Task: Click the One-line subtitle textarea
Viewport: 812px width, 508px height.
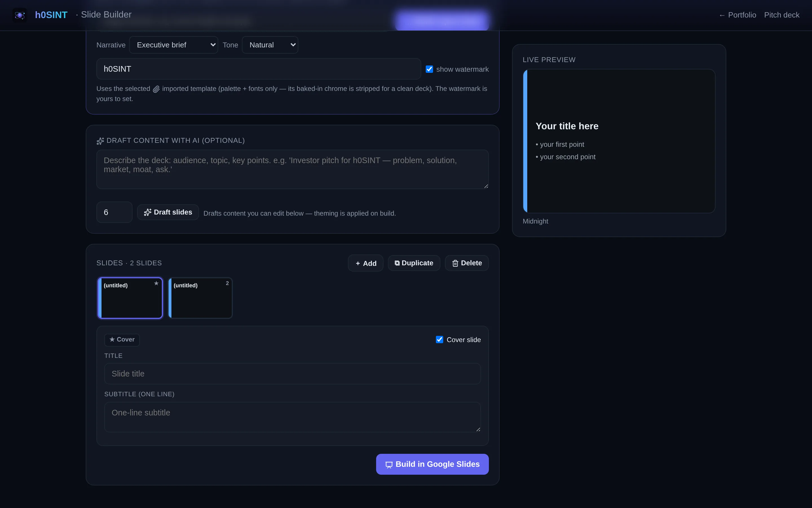Action: (x=293, y=417)
